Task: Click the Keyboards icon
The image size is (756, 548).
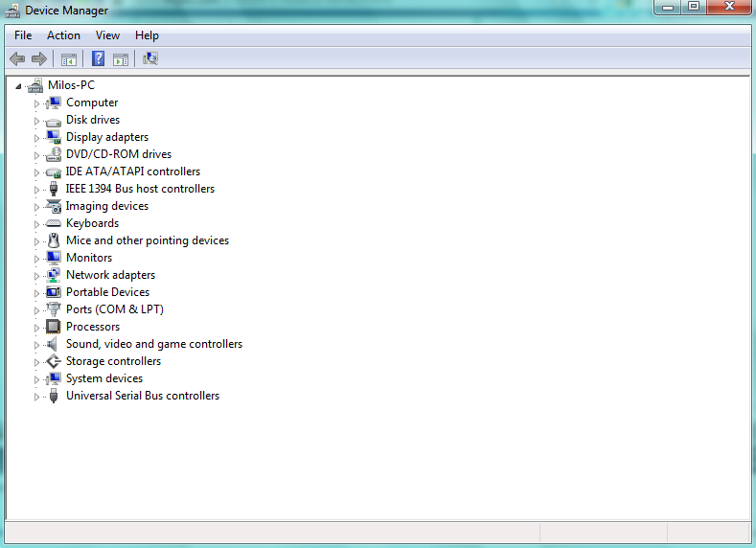Action: (x=54, y=223)
